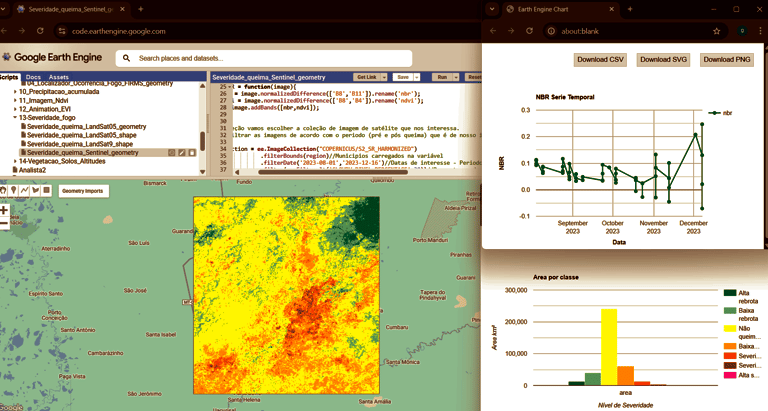Select the Severidade_queima_Sentinel browser tab

[71, 9]
